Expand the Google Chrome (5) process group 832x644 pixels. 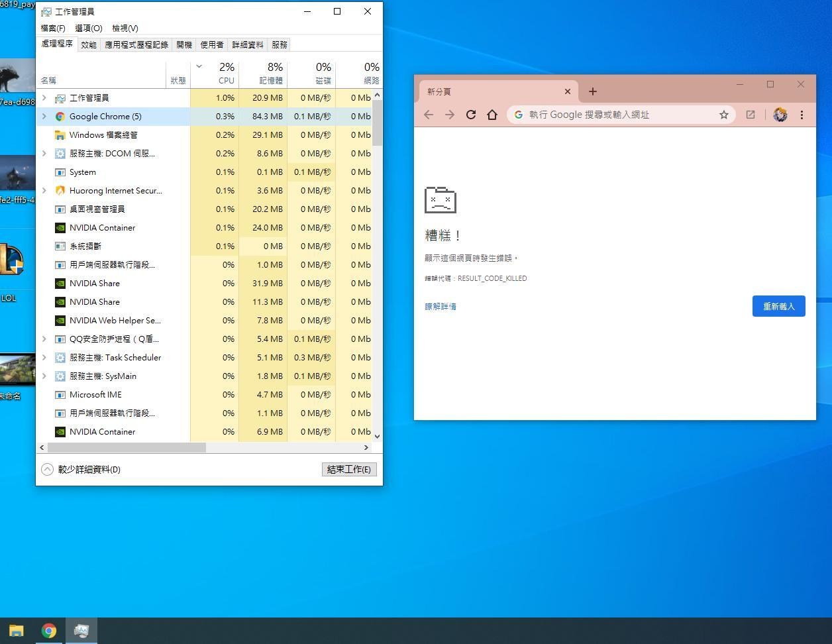coord(44,116)
